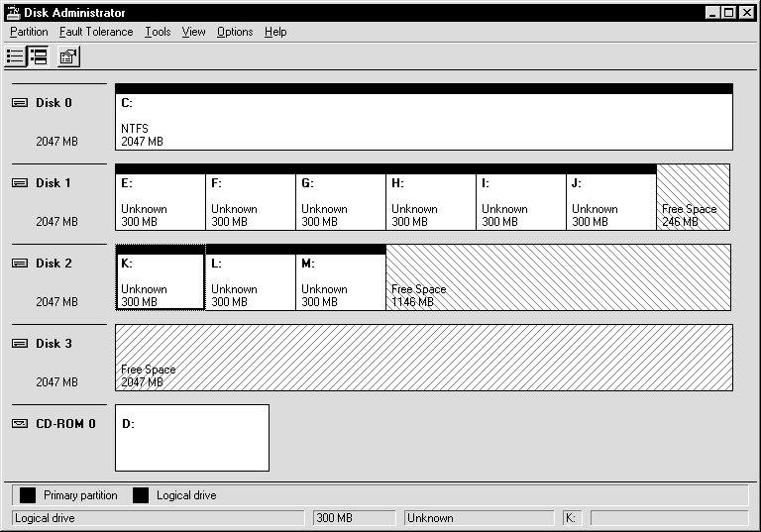The width and height of the screenshot is (761, 532).
Task: Select the C: NTFS partition
Action: (x=424, y=117)
